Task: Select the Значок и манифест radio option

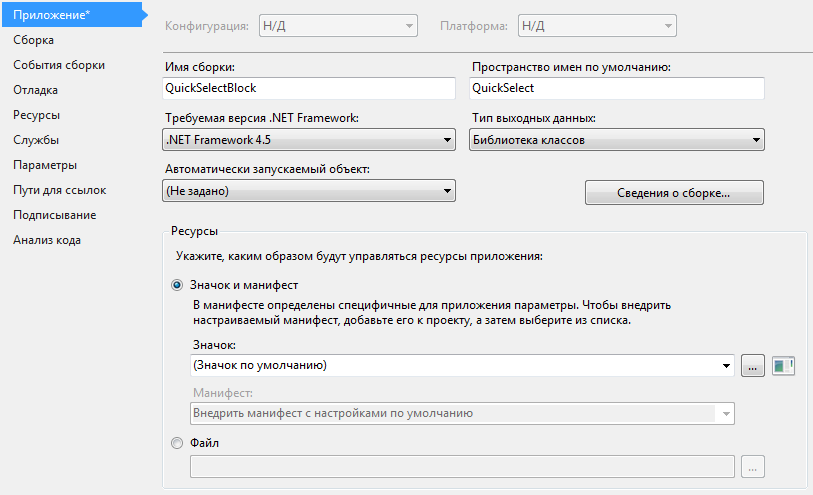Action: (x=177, y=285)
